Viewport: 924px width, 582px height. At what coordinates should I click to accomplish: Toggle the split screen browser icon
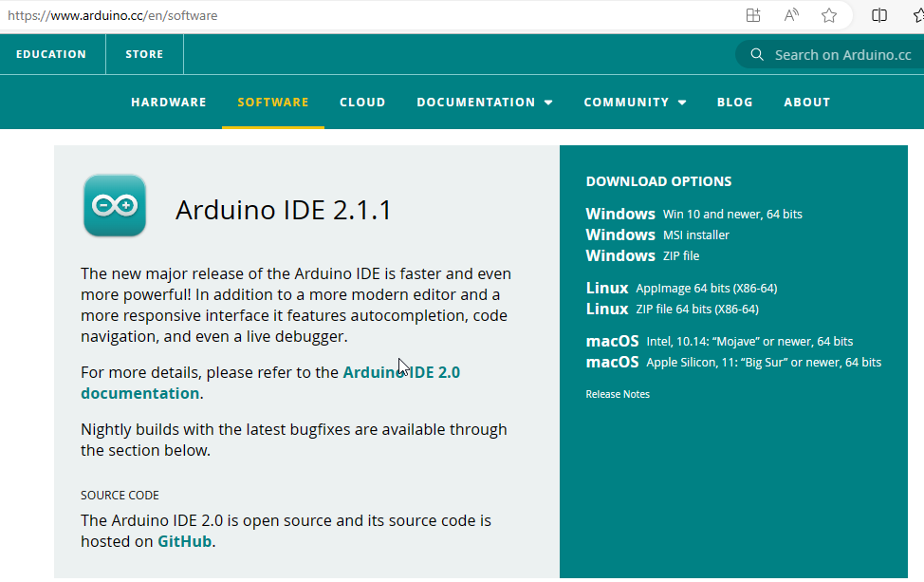[879, 15]
